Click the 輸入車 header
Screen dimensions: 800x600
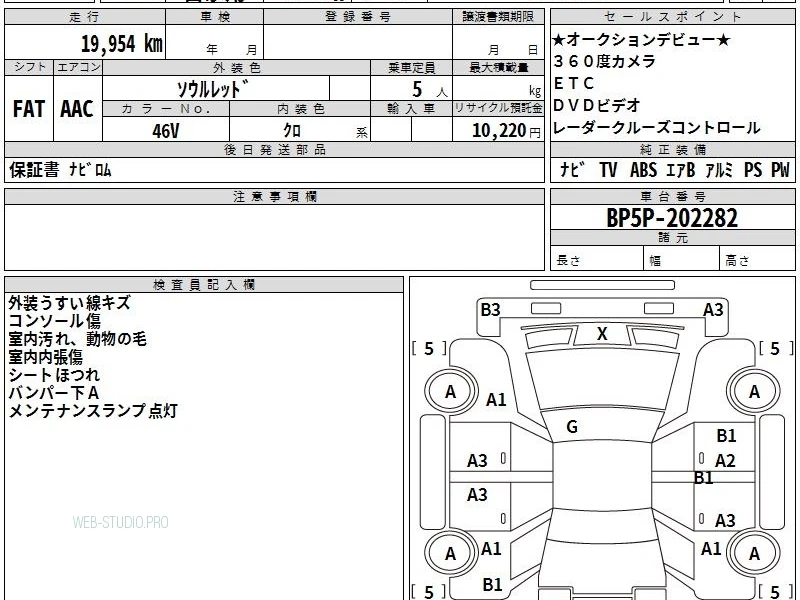click(411, 109)
